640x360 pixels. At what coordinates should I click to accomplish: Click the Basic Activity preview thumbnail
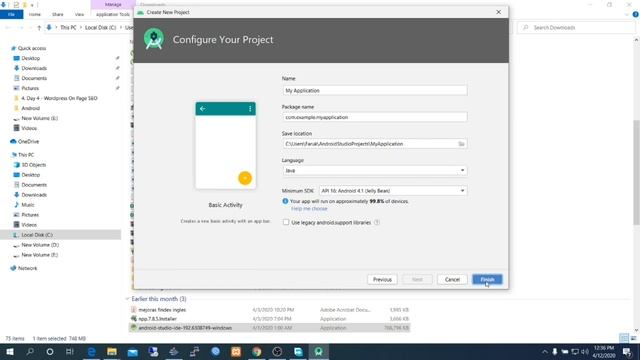coord(225,145)
